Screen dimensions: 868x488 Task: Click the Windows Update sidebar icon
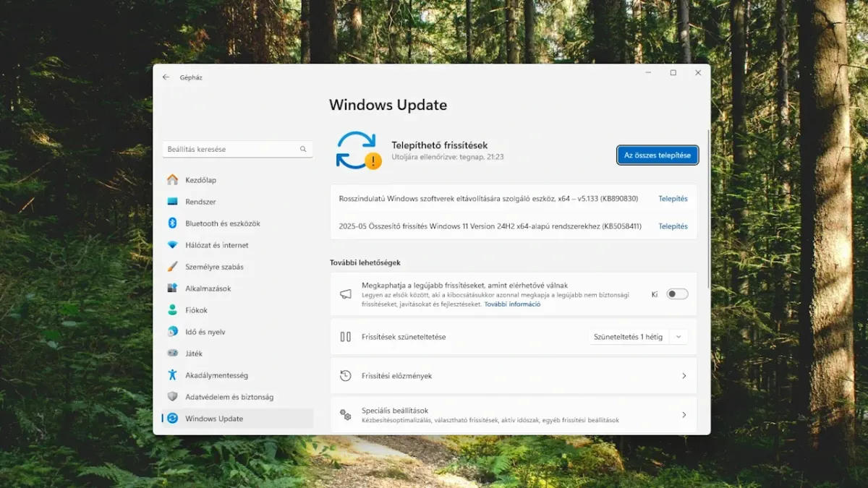[172, 419]
